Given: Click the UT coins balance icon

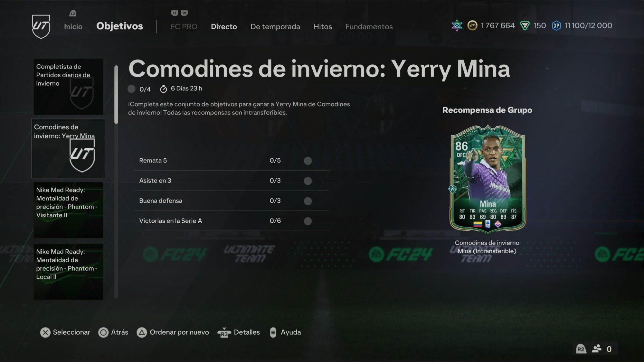Looking at the screenshot, I should (472, 26).
